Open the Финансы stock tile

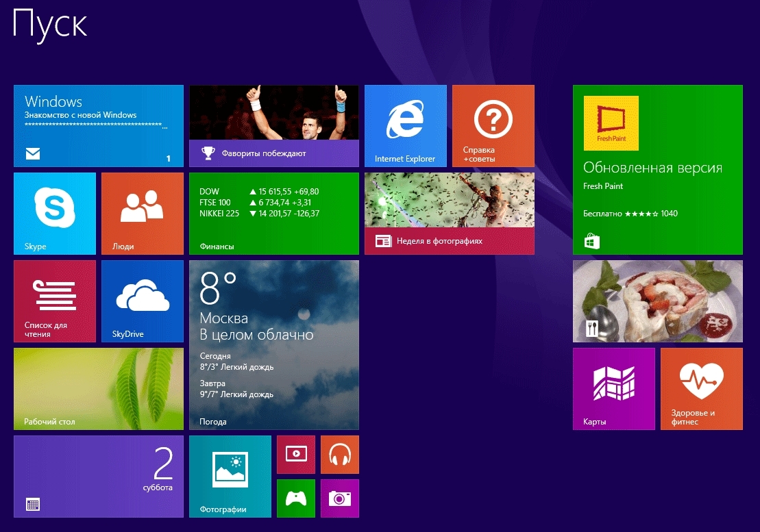coord(274,214)
